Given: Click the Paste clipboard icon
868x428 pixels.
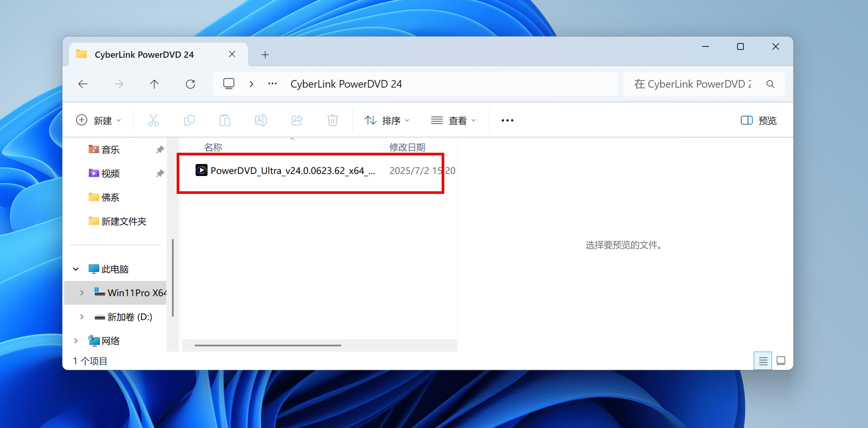Looking at the screenshot, I should [225, 120].
